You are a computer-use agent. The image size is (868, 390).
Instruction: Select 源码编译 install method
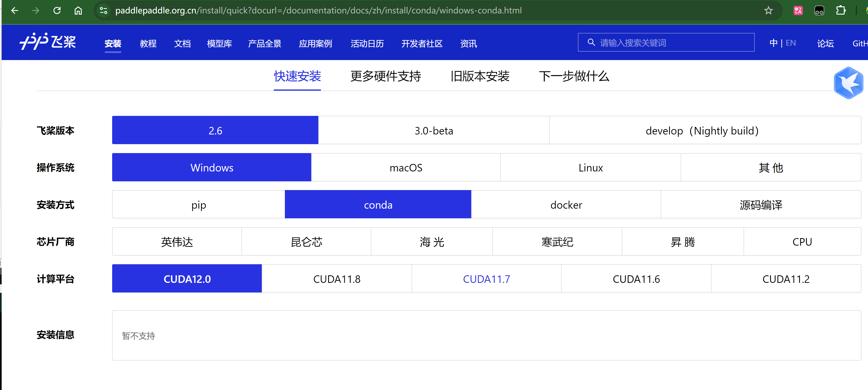tap(761, 204)
